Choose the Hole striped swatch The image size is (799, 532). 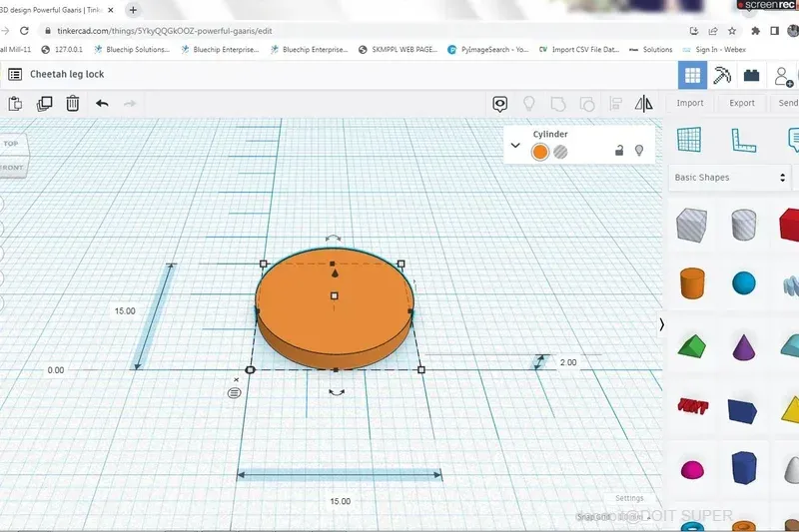point(560,152)
